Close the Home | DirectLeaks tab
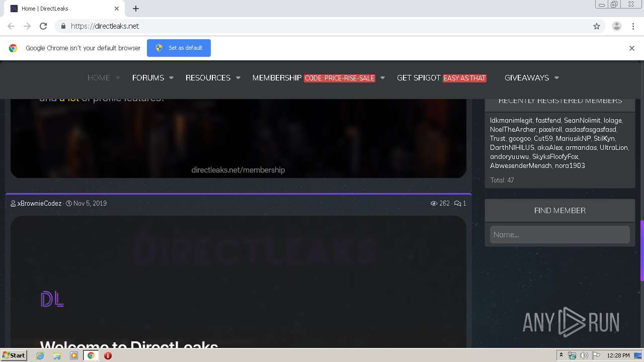The height and width of the screenshot is (362, 644). 117,9
